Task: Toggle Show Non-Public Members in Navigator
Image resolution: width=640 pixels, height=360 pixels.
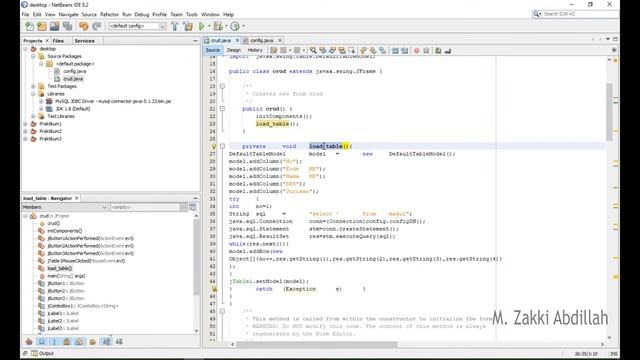Action: click(67, 342)
